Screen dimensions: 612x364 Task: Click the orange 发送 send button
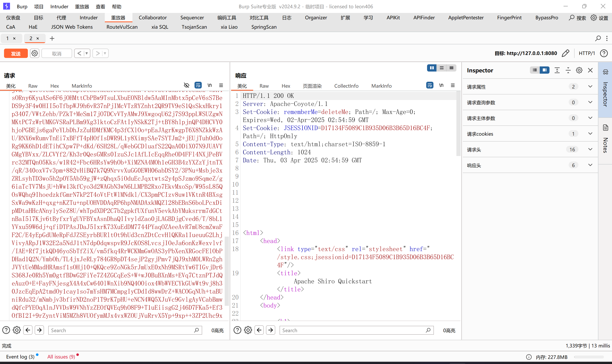tap(16, 53)
